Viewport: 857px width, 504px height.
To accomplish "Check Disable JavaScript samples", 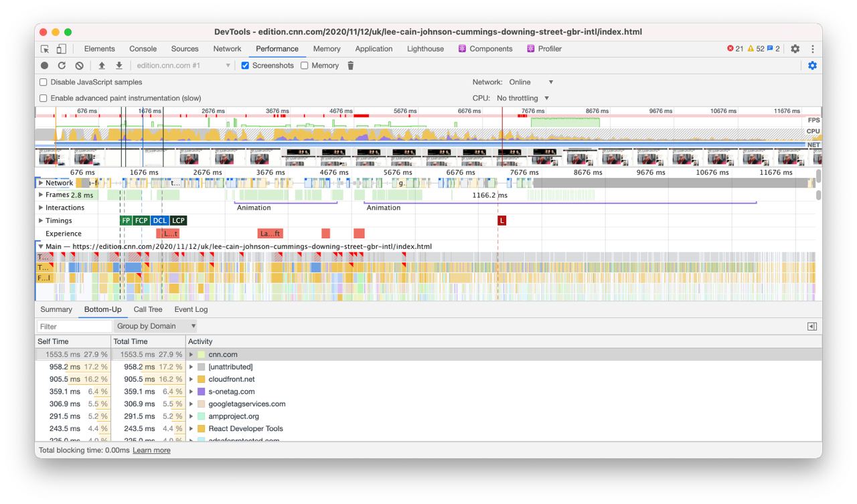I will [44, 82].
